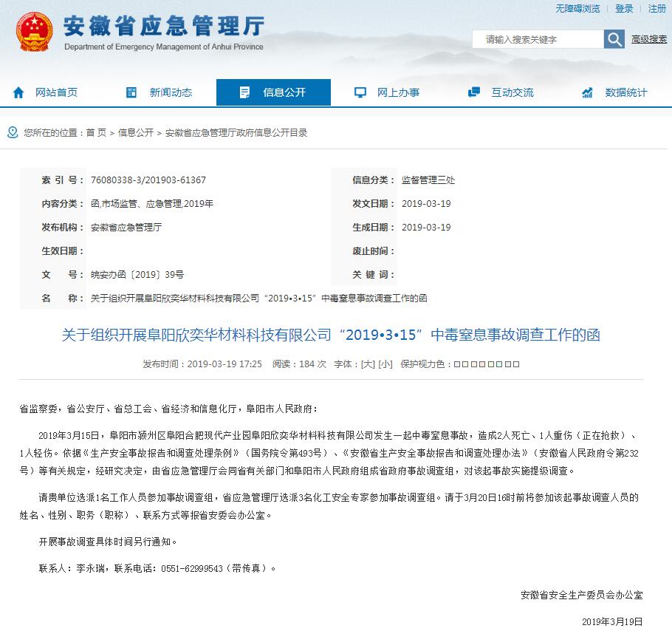Click the chat icon beside 互动交流
This screenshot has width=672, height=631.
pos(474,92)
